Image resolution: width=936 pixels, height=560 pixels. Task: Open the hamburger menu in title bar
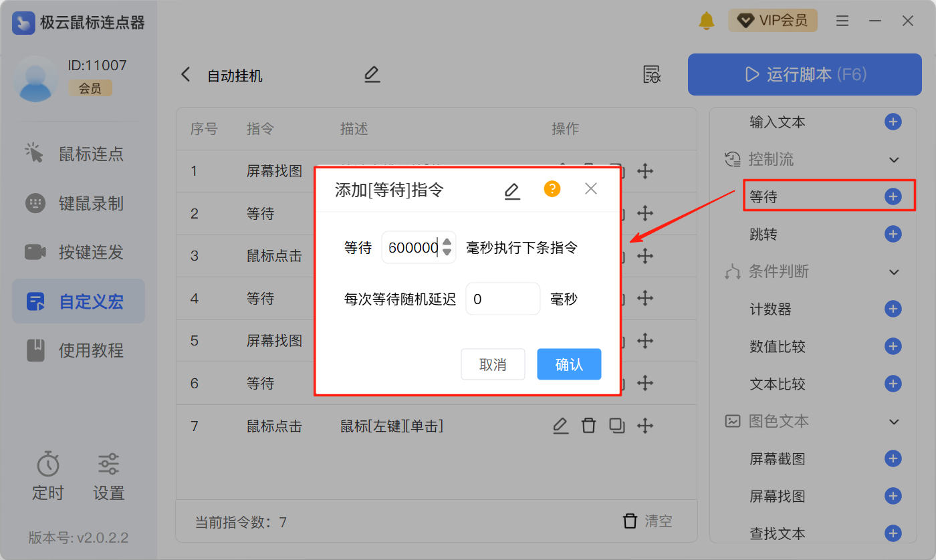pos(842,21)
